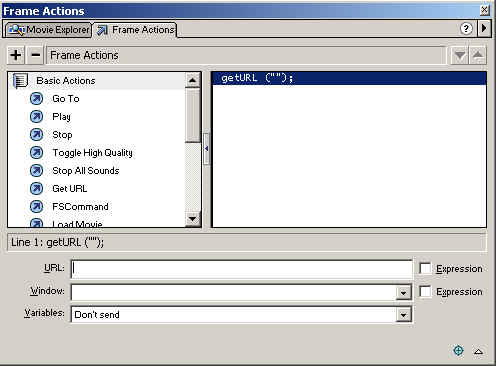The width and height of the screenshot is (496, 366).
Task: Select the getURL script line
Action: (x=349, y=78)
